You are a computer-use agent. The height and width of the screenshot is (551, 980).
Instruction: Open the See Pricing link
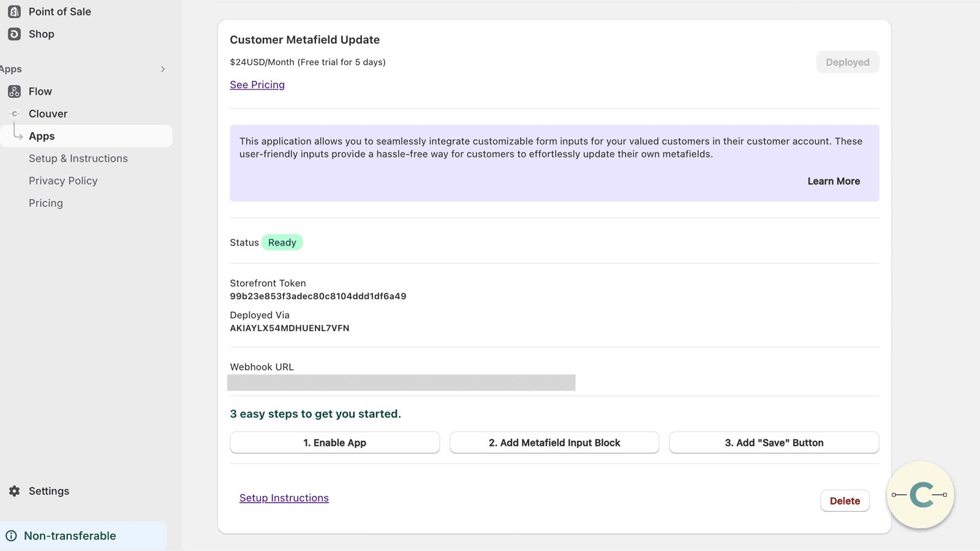pos(257,84)
